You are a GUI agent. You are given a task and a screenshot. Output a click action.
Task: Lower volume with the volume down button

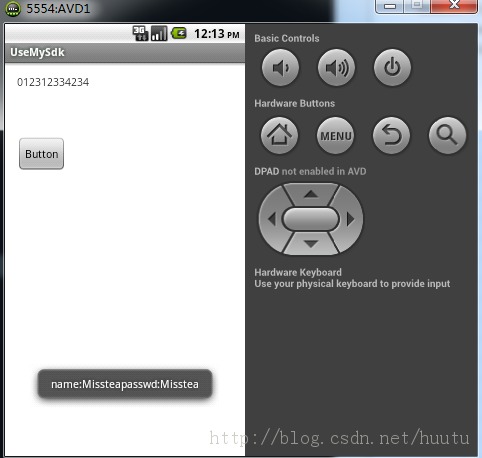pos(280,68)
